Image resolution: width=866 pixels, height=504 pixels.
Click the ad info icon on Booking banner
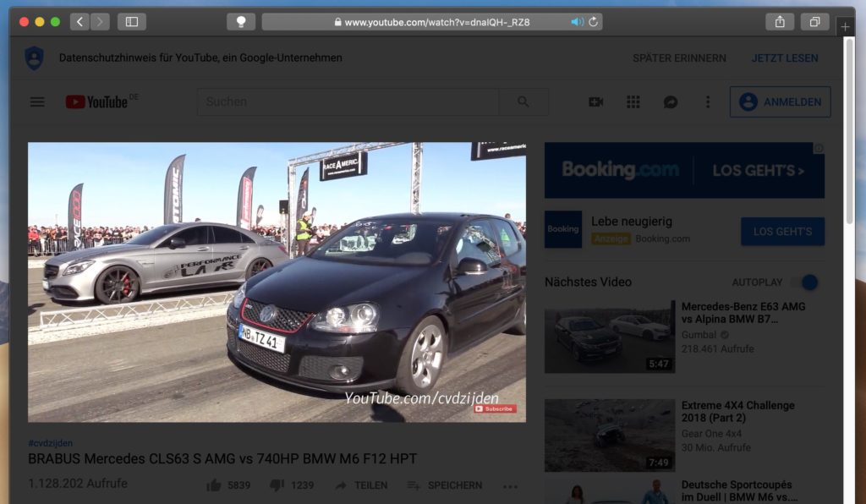pos(819,149)
